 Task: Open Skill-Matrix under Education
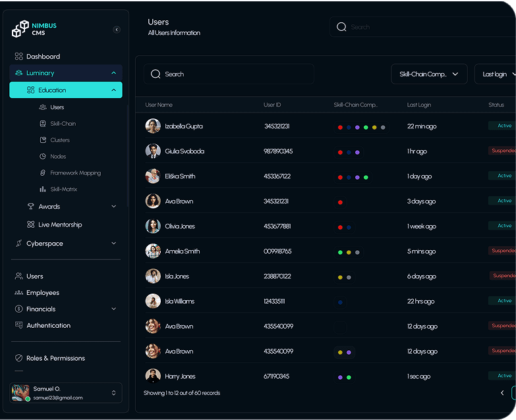point(64,190)
